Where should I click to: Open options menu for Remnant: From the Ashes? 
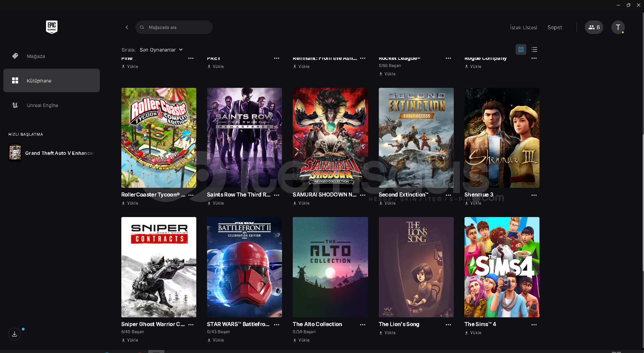(x=363, y=58)
